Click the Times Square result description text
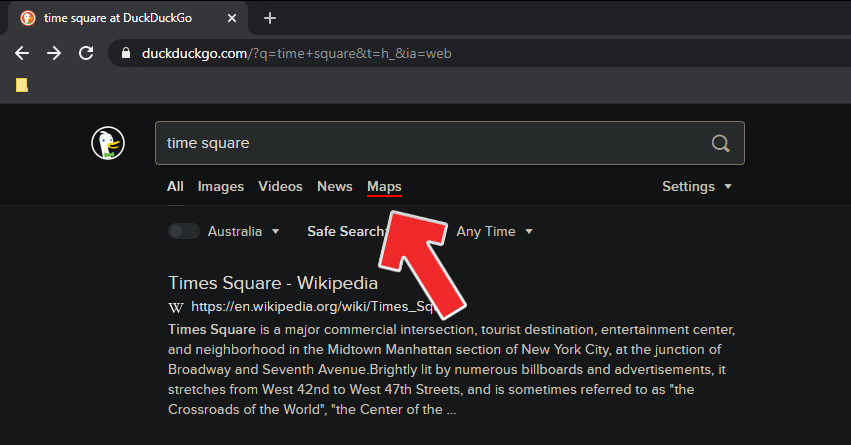The image size is (851, 445). pyautogui.click(x=452, y=370)
